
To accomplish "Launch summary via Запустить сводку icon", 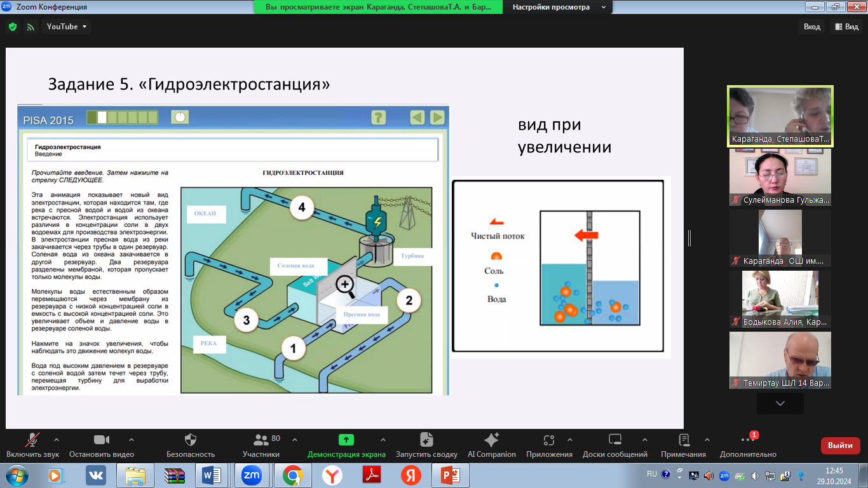I will point(426,440).
